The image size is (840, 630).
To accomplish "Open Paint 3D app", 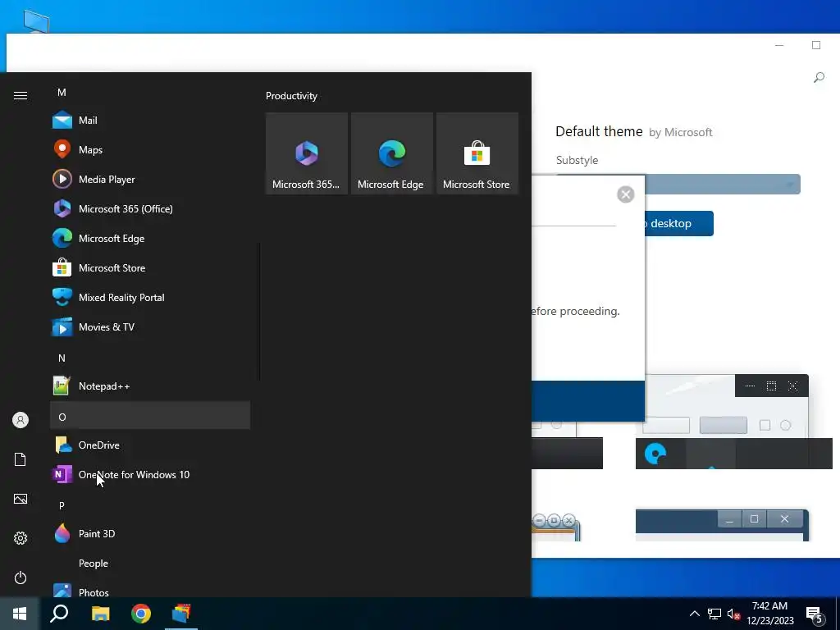I will [150, 533].
